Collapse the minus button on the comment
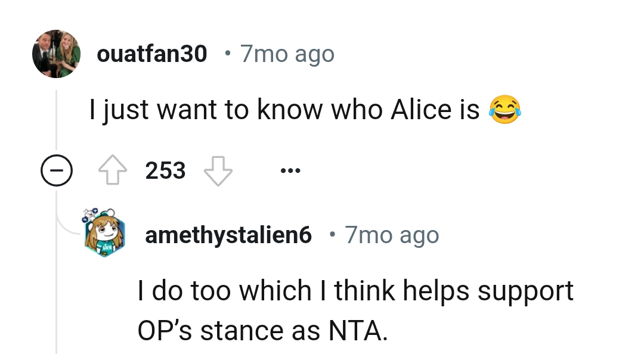The width and height of the screenshot is (644, 354). coord(57,170)
